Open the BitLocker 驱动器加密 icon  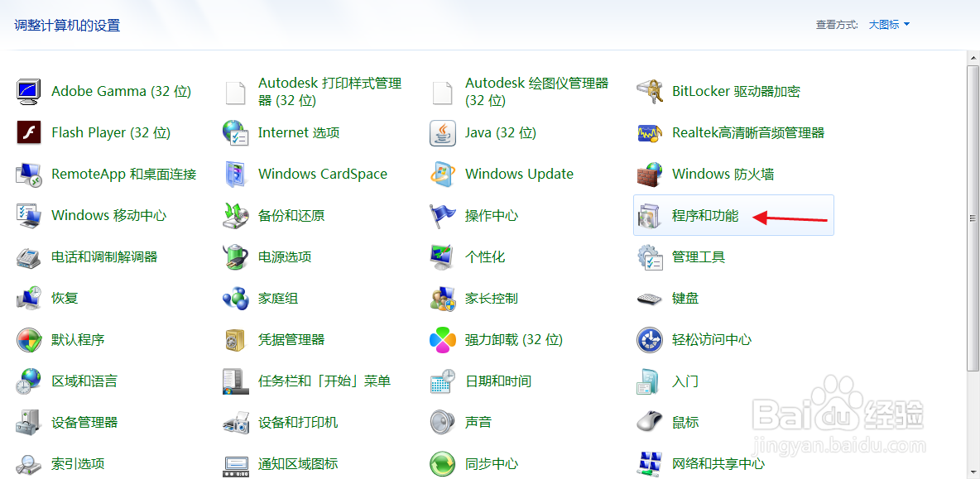pyautogui.click(x=650, y=91)
